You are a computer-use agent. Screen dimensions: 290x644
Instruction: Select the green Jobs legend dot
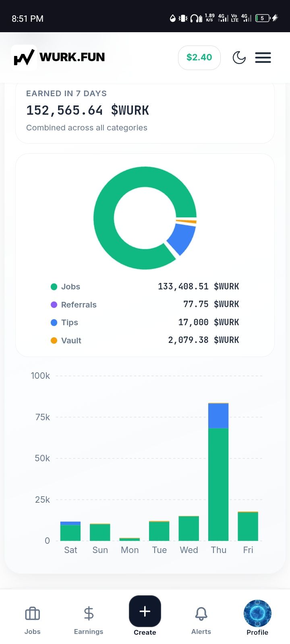(x=54, y=287)
